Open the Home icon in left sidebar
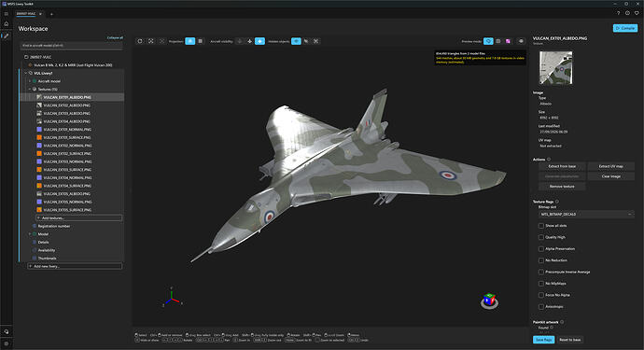 pyautogui.click(x=7, y=24)
